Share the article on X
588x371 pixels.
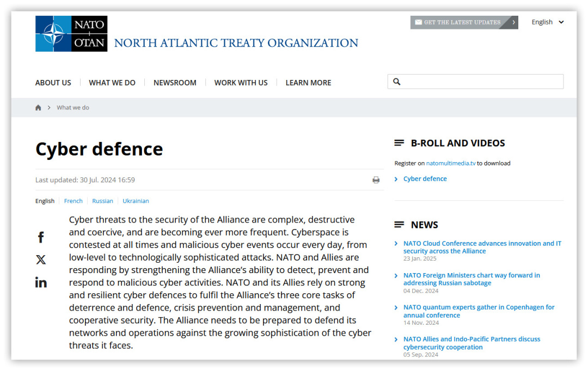[41, 260]
